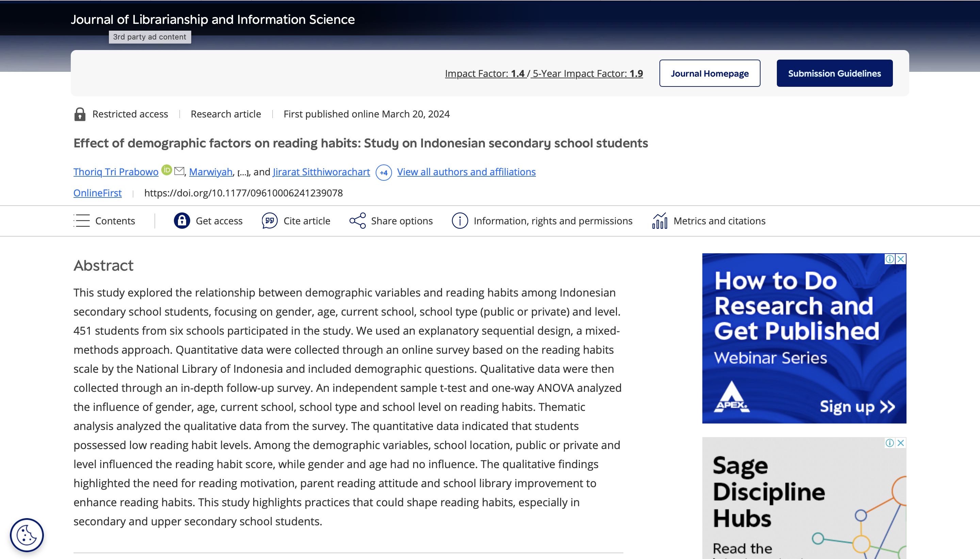980x559 pixels.
Task: Click the 5-Year Impact Factor 1.9 link
Action: pyautogui.click(x=587, y=73)
